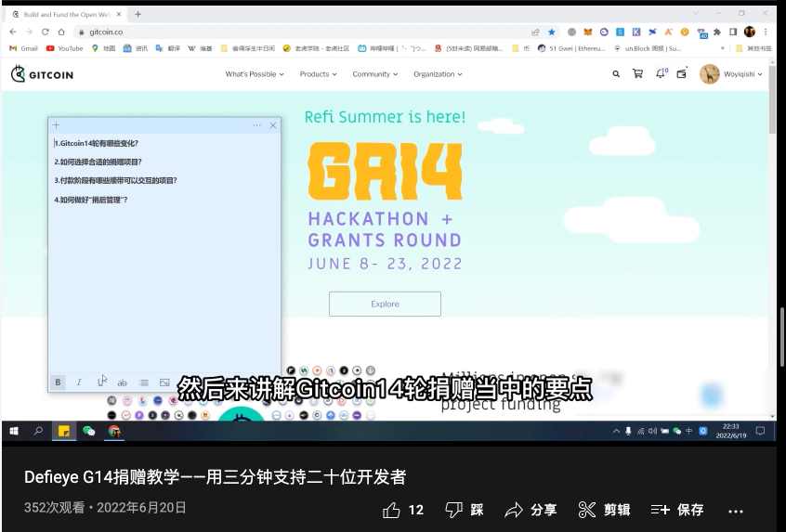Toggle the bookmark star for this page

click(552, 32)
